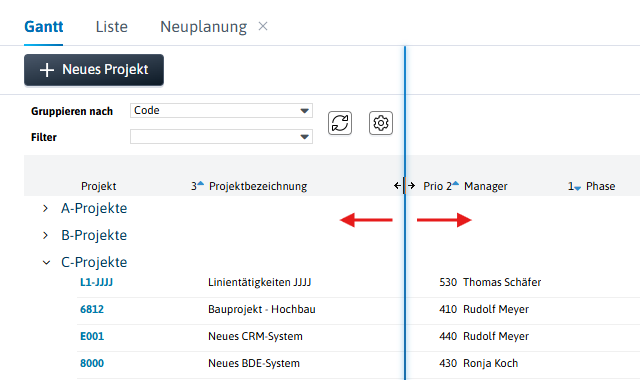
Task: Click Neues BDE-System cell
Action: tap(254, 363)
